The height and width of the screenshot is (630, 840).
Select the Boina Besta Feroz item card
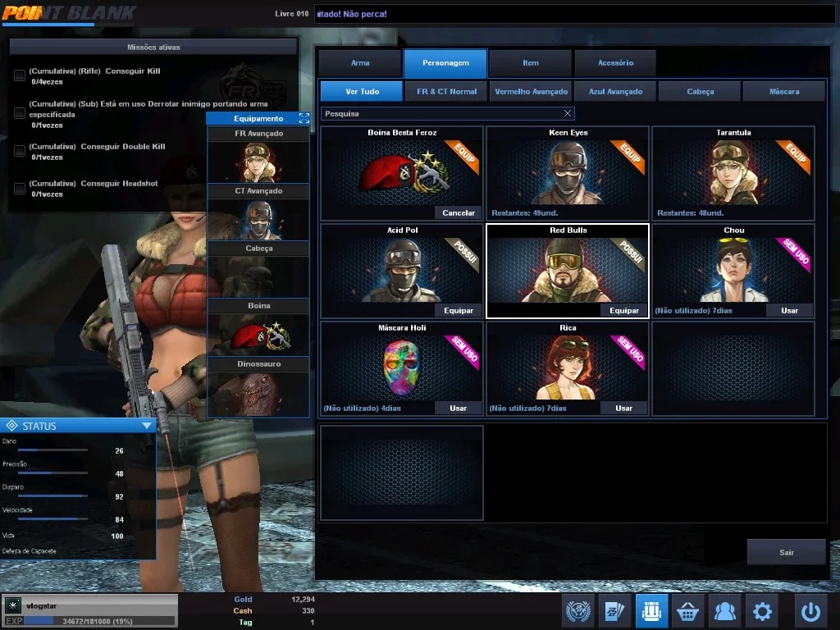(x=402, y=174)
